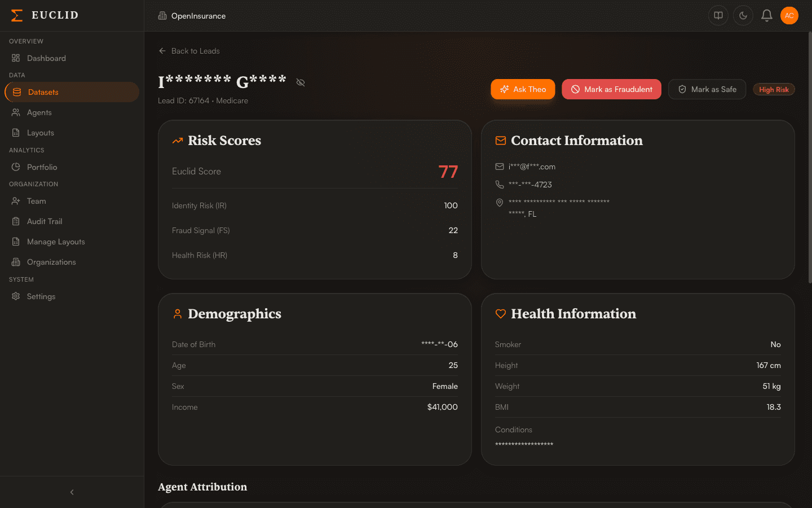Open the OpenInsurance organization switcher
This screenshot has width=812, height=508.
192,16
